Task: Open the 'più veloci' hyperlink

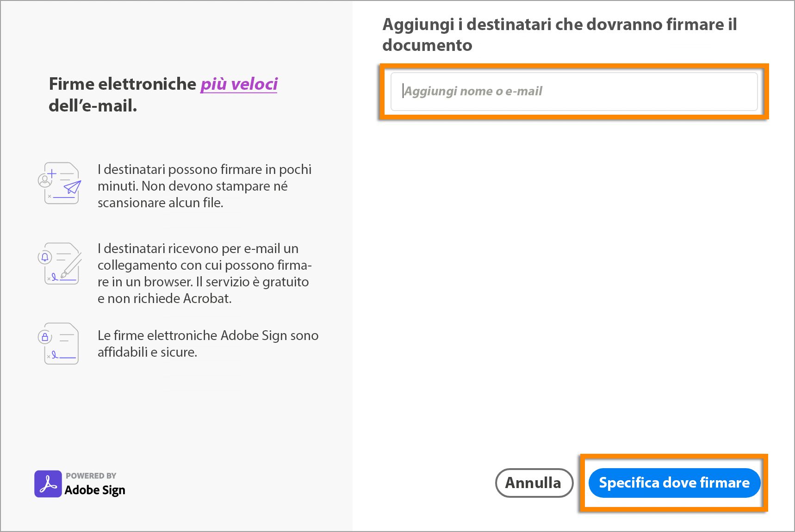Action: click(x=239, y=84)
